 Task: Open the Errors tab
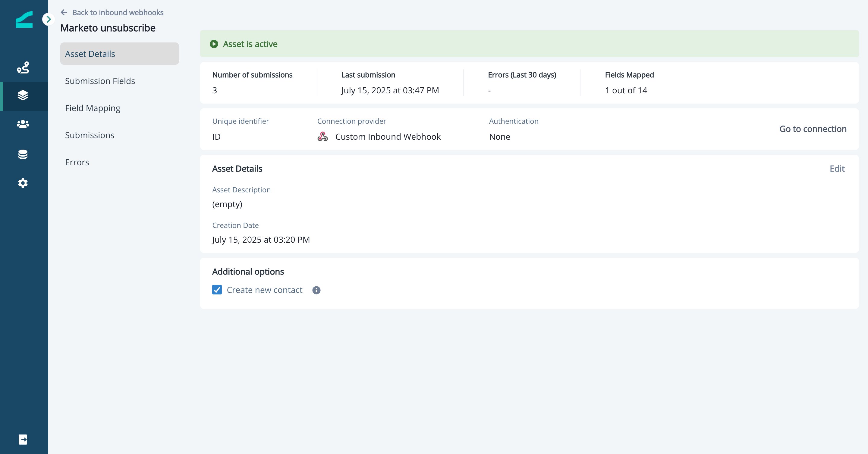coord(77,162)
